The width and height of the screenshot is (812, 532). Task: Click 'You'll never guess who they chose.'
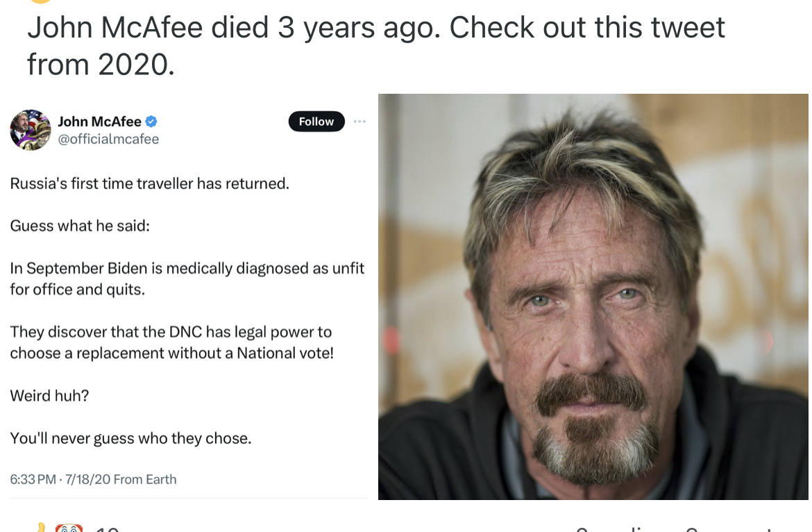point(130,438)
